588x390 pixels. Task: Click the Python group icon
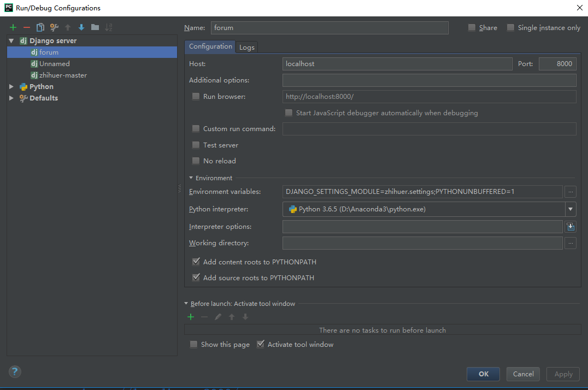pos(23,87)
